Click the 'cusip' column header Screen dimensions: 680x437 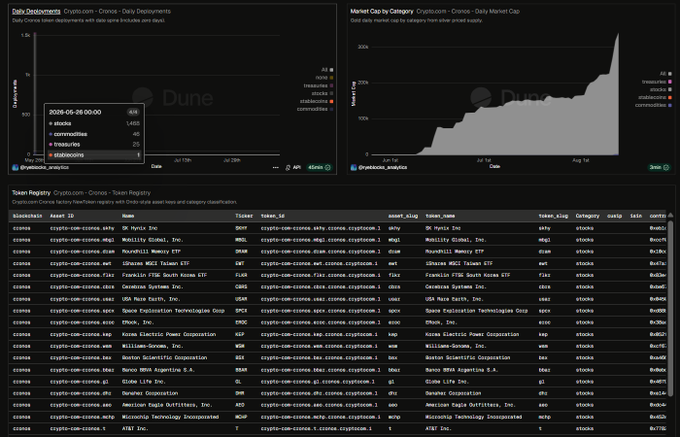click(615, 216)
